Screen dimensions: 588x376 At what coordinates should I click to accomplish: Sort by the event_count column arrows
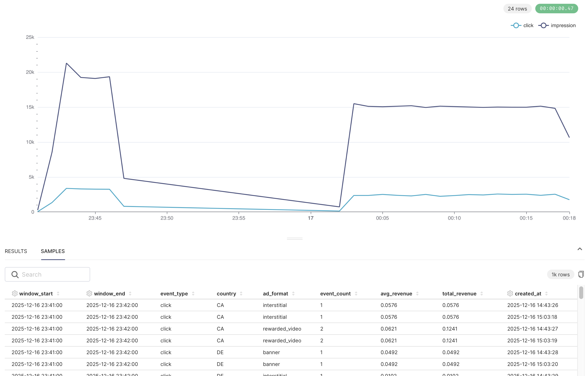click(x=356, y=293)
